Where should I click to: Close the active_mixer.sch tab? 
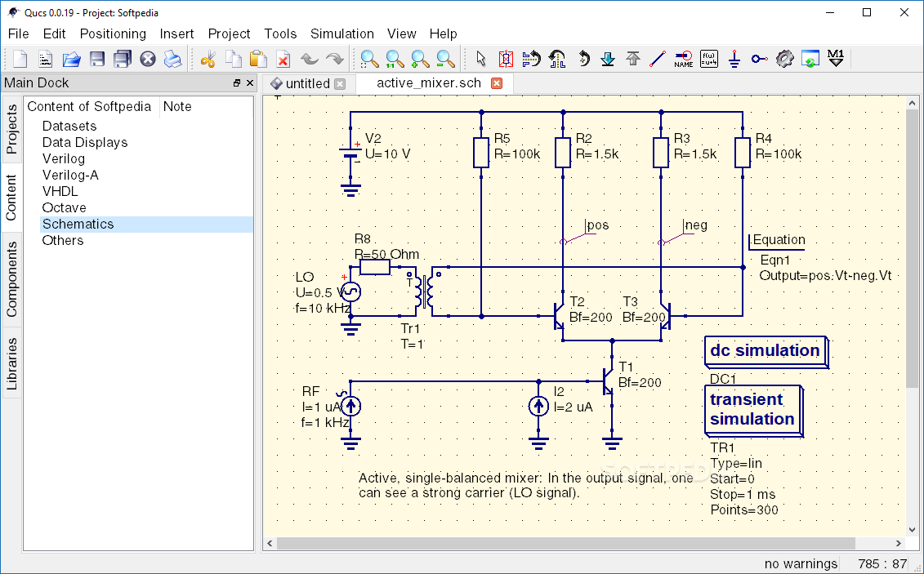click(x=497, y=83)
